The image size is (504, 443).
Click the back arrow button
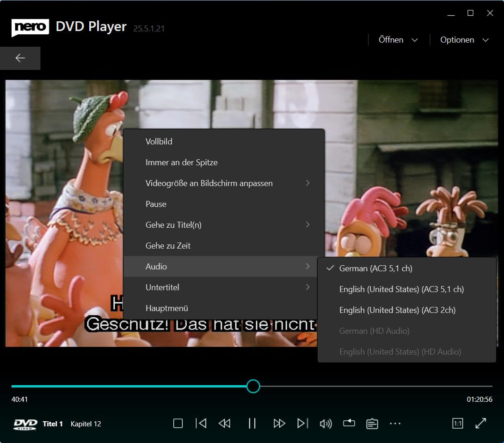point(20,58)
